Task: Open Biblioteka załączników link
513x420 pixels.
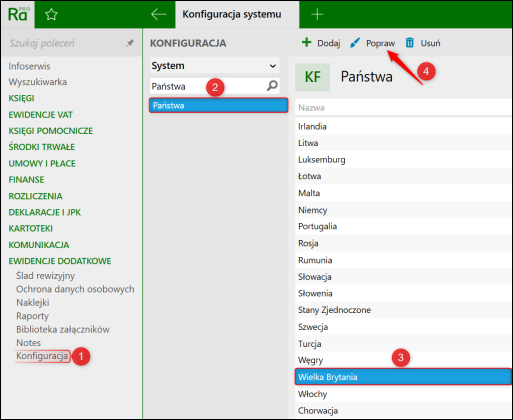Action: tap(63, 329)
